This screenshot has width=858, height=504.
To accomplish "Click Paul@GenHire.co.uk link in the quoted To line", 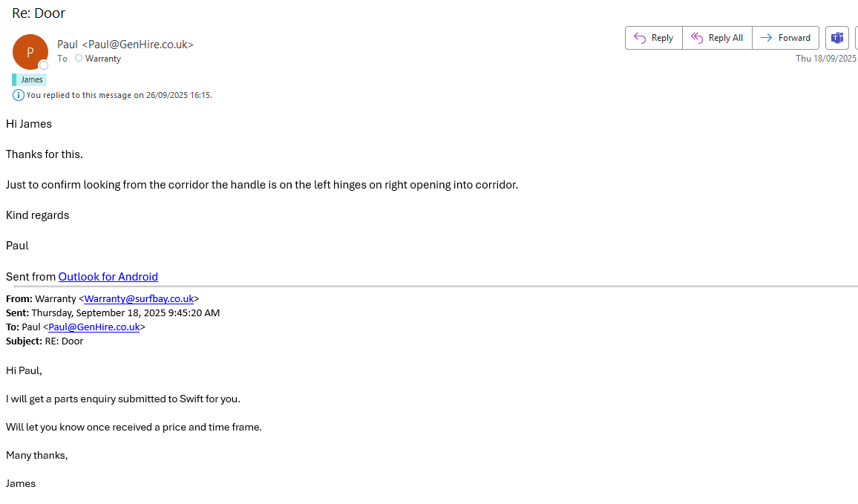I will pyautogui.click(x=94, y=327).
